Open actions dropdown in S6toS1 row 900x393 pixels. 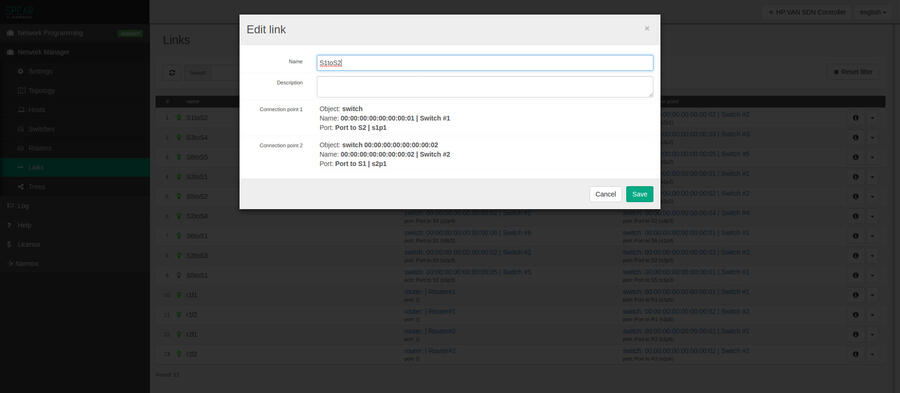pos(872,236)
